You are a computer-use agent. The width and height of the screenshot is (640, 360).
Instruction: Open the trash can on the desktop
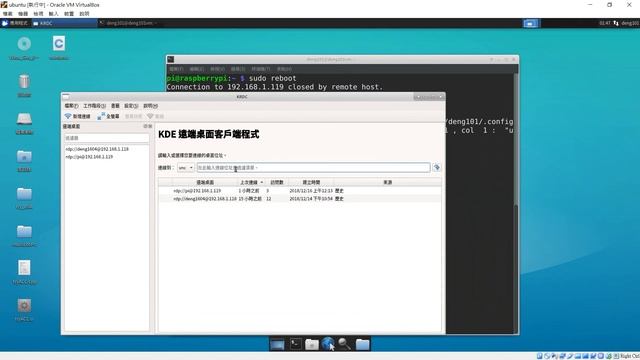(x=24, y=81)
